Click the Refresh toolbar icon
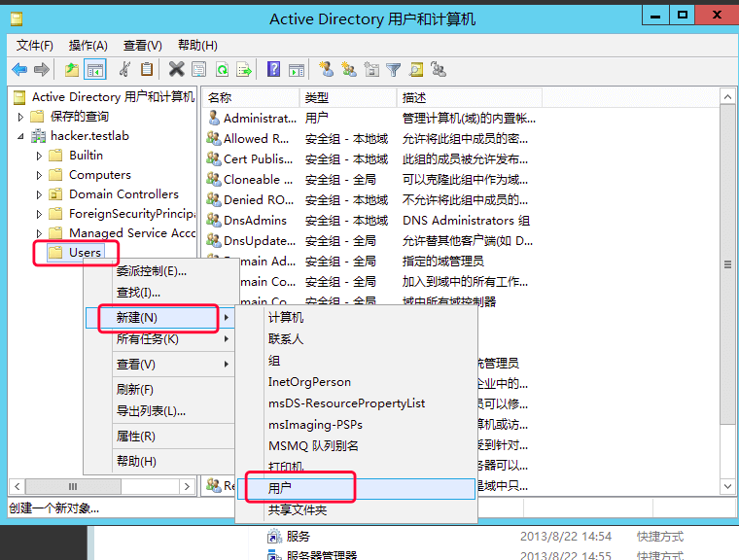The height and width of the screenshot is (560, 739). tap(222, 70)
